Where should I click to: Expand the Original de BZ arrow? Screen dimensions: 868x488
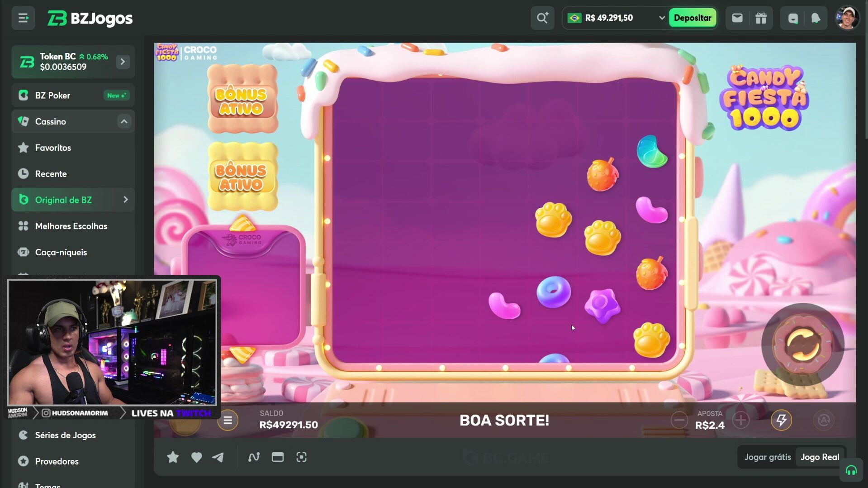coord(125,200)
